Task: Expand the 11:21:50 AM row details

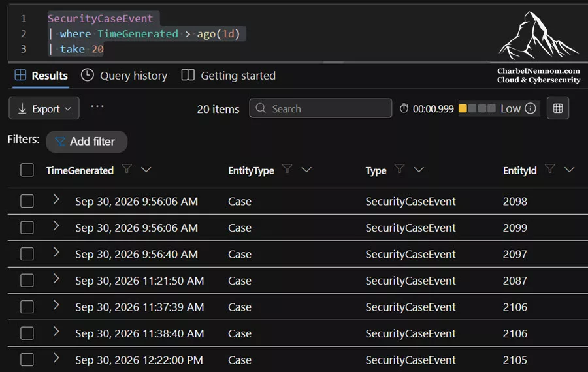Action: (x=56, y=279)
